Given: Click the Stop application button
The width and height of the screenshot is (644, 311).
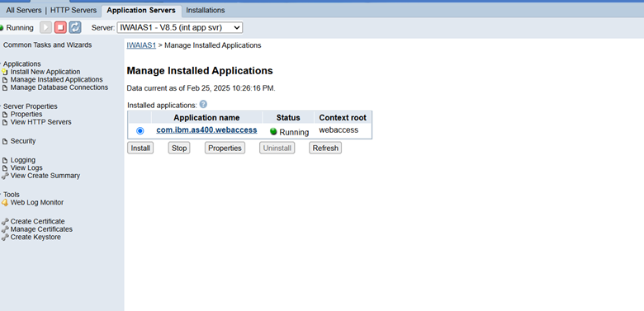Looking at the screenshot, I should (179, 148).
